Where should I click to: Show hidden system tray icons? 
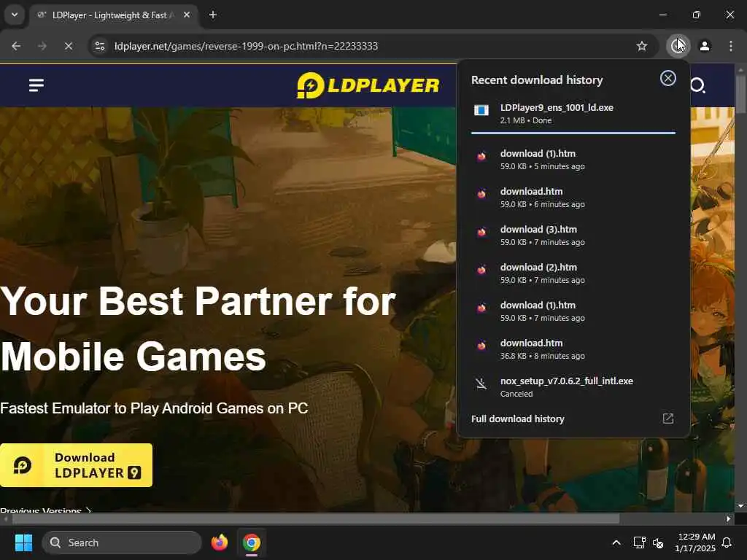[616, 542]
